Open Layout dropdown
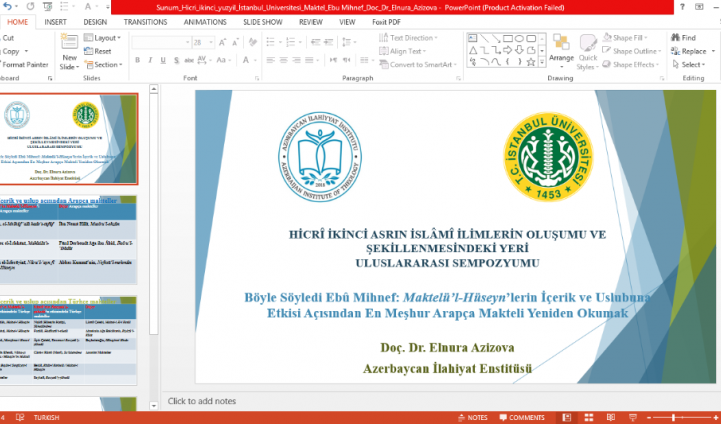The image size is (721, 424). click(103, 38)
